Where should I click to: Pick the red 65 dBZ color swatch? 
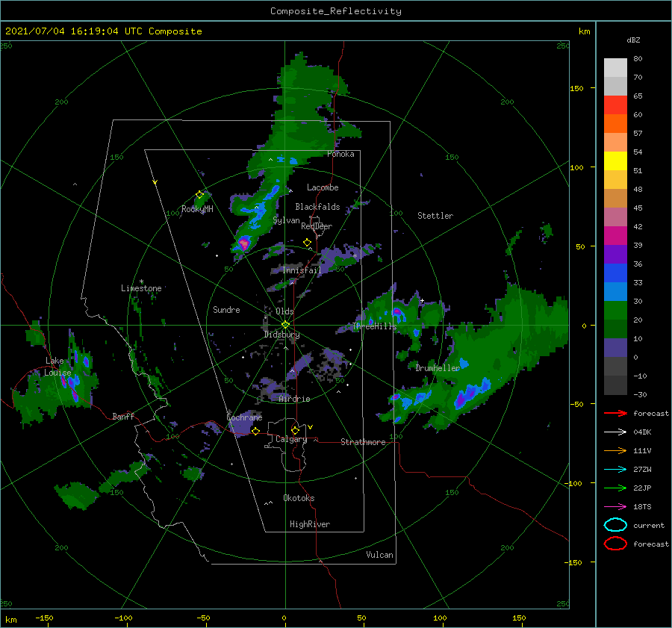point(615,105)
